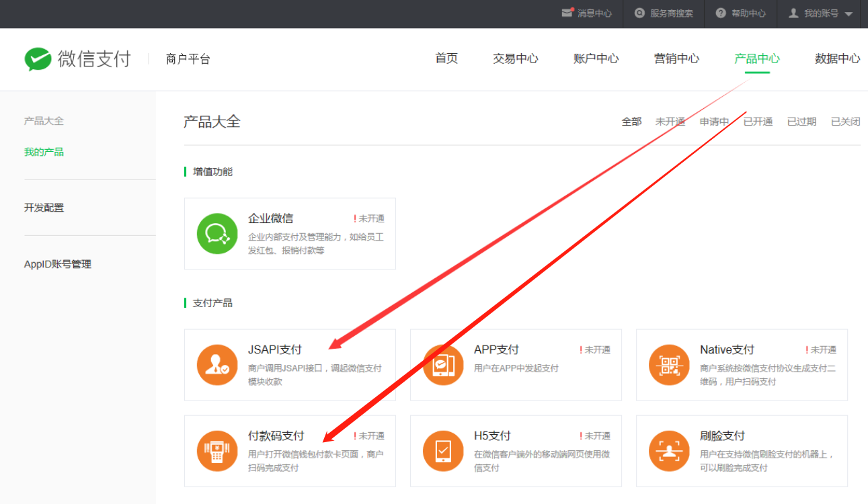Click 帮助中心 in the top bar
The image size is (868, 504).
coord(748,13)
